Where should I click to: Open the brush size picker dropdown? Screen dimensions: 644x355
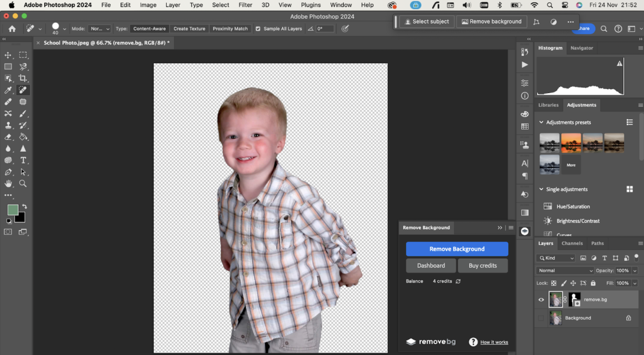pos(65,29)
